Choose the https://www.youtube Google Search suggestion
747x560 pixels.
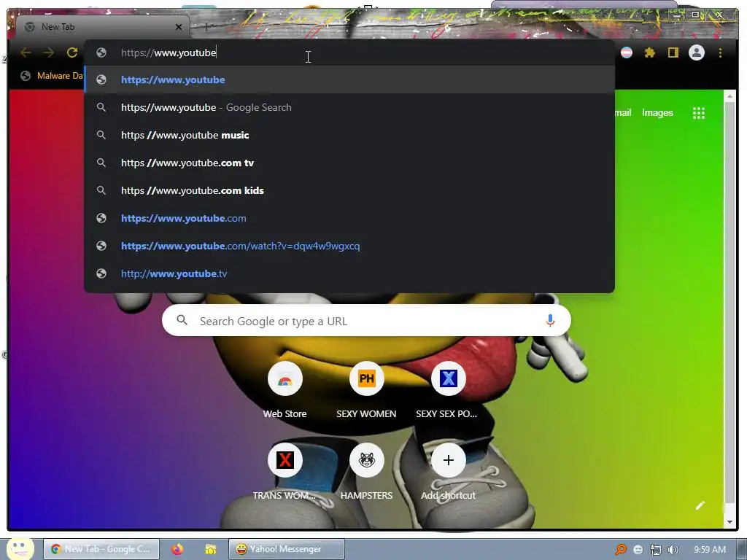[349, 107]
